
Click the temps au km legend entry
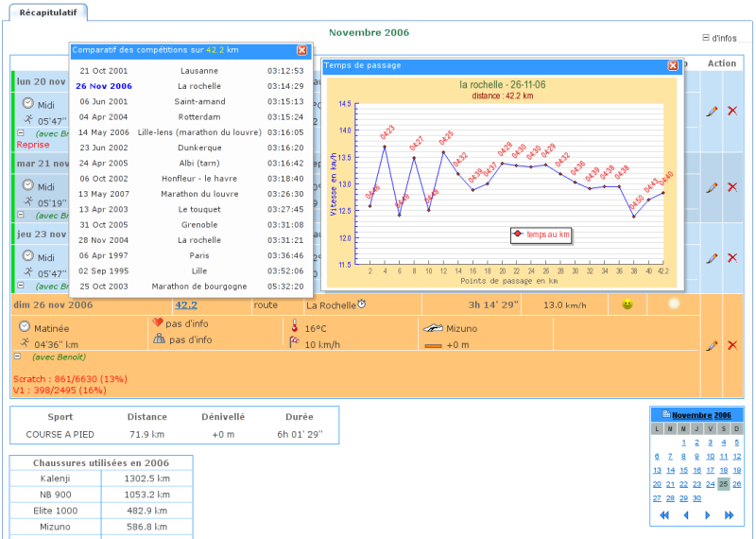click(541, 235)
